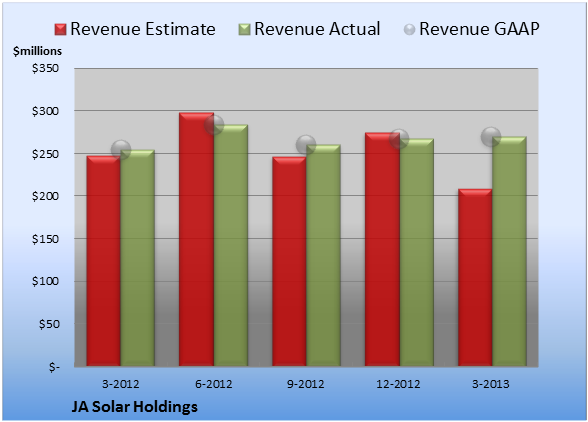The width and height of the screenshot is (588, 422).
Task: Click the '$-' zero axis label
Action: tap(54, 367)
